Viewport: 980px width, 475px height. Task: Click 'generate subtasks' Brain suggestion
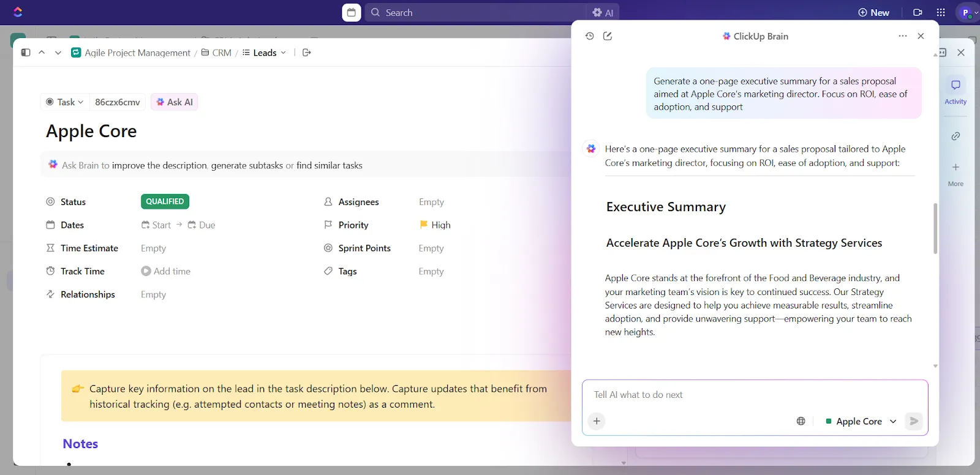point(247,165)
